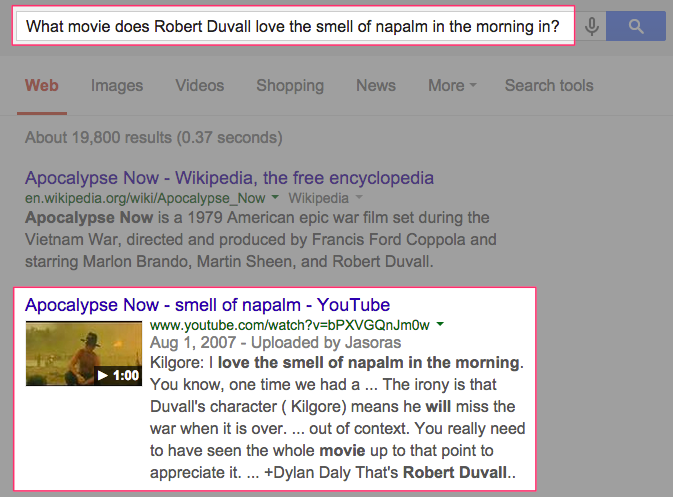
Task: Select the Web tab
Action: pyautogui.click(x=42, y=85)
